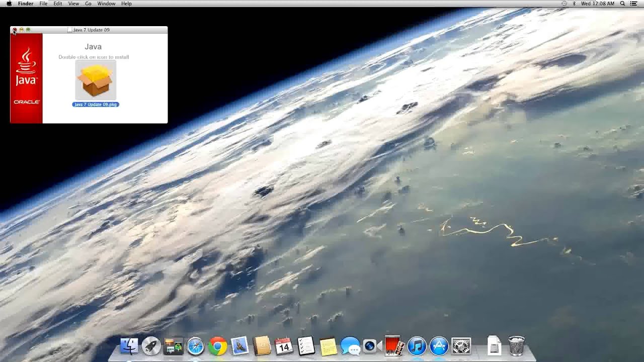Open Mission Control in the Dock
The width and height of the screenshot is (644, 362).
[174, 346]
